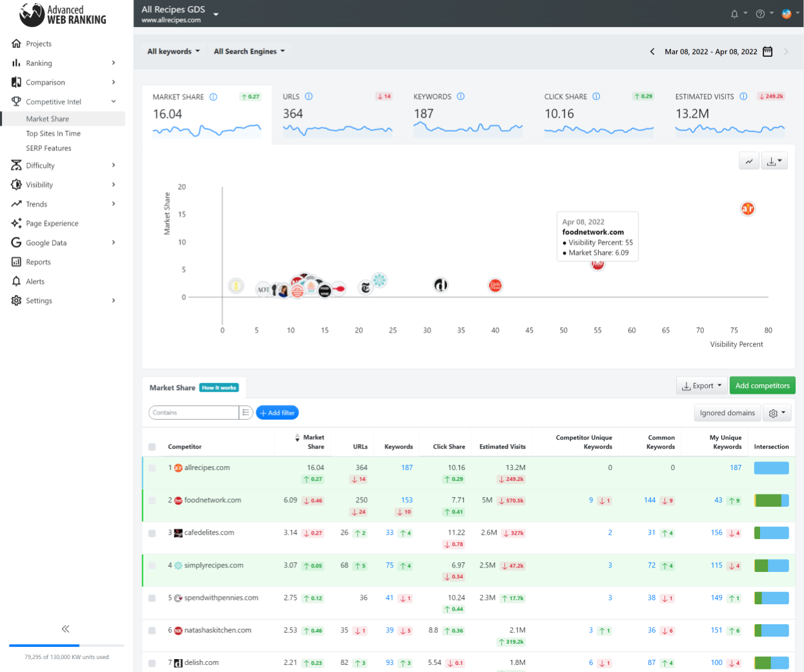Open the All Search Engines dropdown
The width and height of the screenshot is (804, 672).
click(x=249, y=52)
